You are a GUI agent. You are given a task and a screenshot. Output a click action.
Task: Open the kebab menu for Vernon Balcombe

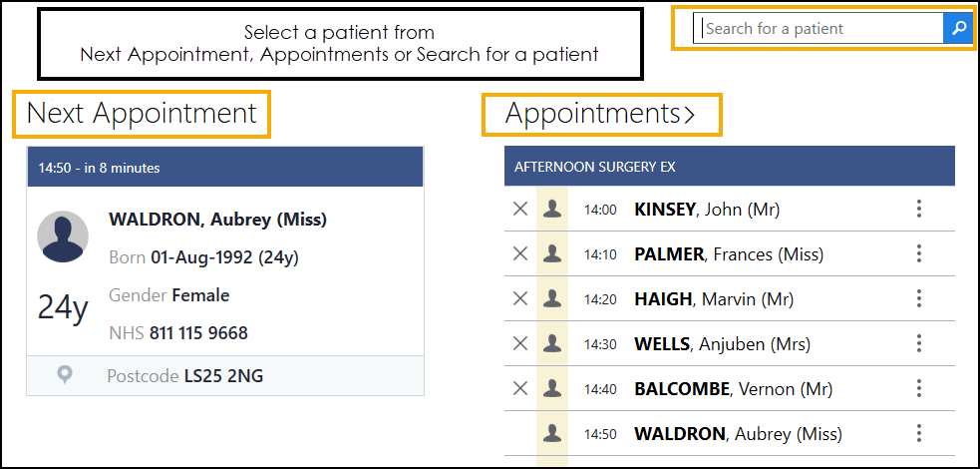click(x=919, y=389)
